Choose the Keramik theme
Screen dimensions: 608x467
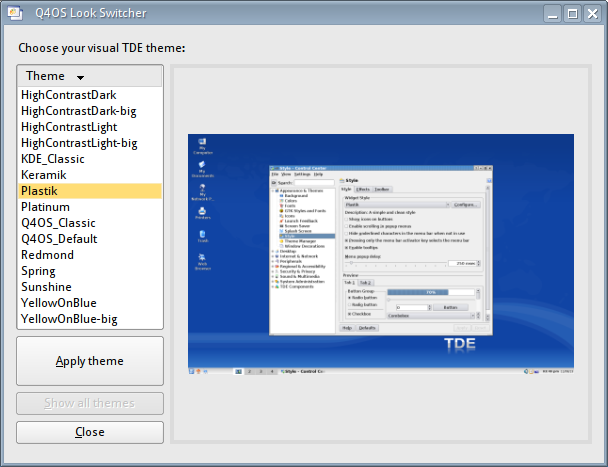(90, 175)
